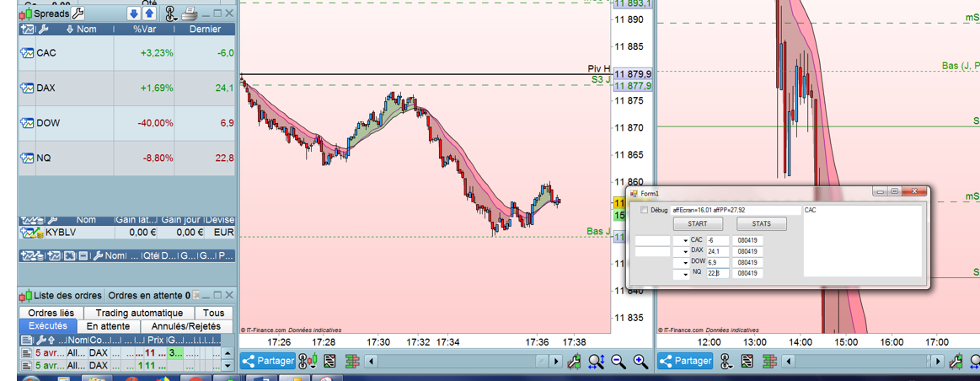The width and height of the screenshot is (980, 381).
Task: Click the wrench icon in Spreads column header
Action: (x=43, y=29)
